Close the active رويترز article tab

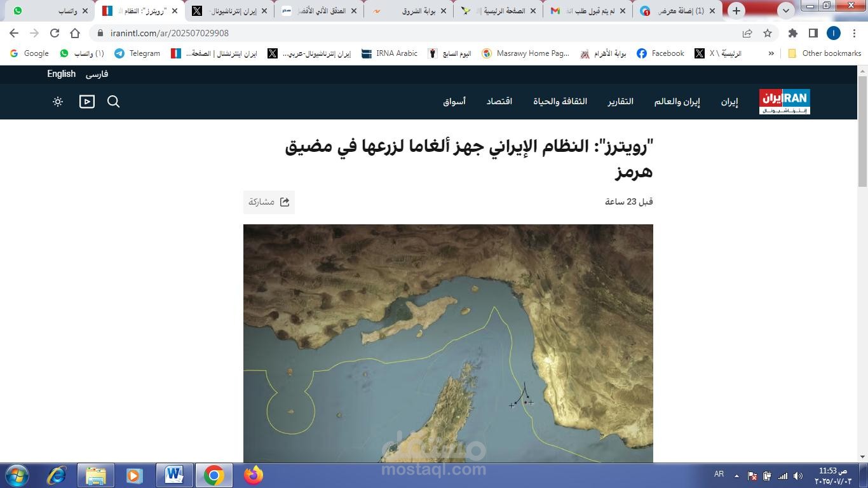click(175, 11)
